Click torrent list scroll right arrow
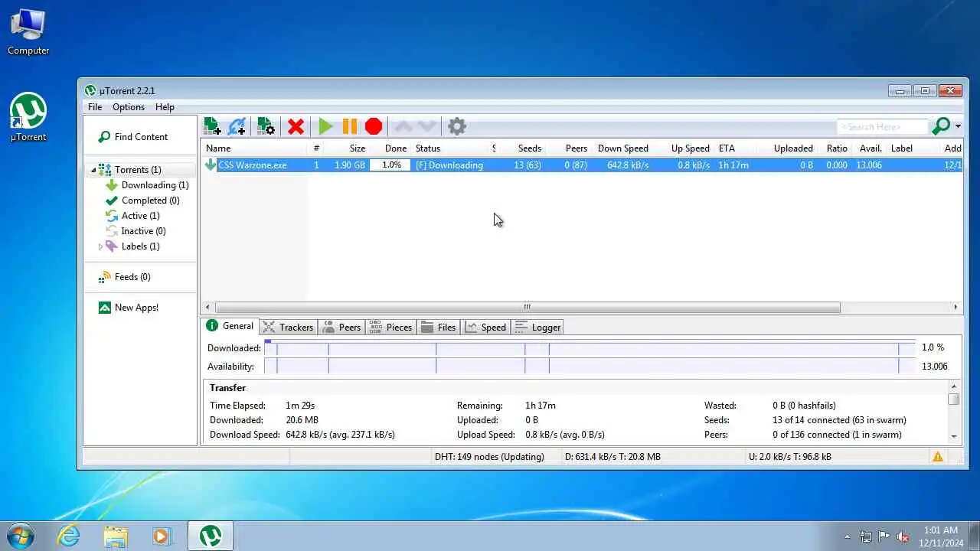The height and width of the screenshot is (551, 980). 955,307
